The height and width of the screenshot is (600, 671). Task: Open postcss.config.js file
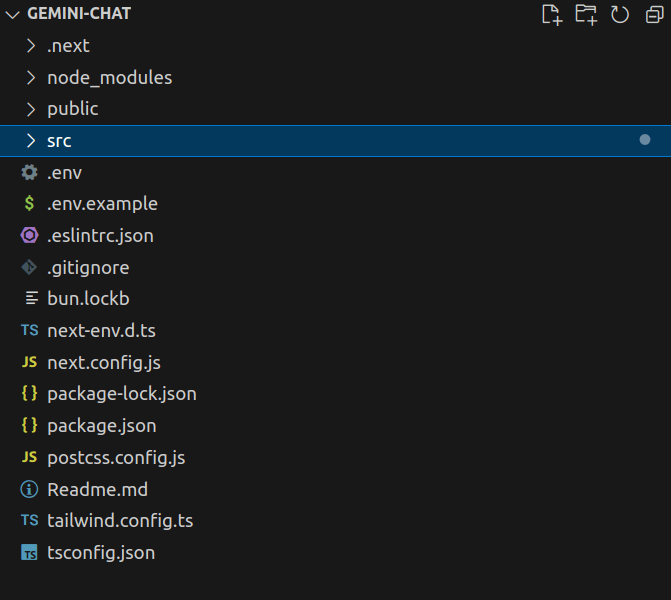tap(116, 458)
